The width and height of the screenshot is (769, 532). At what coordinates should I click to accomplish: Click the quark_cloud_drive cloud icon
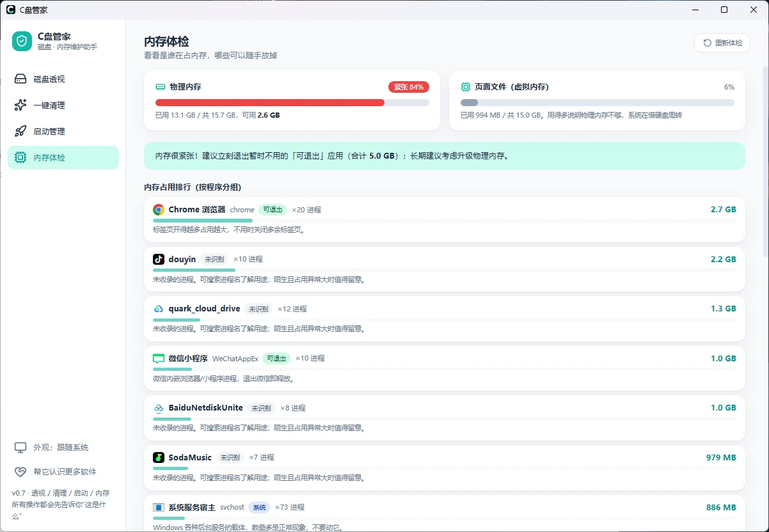(159, 309)
